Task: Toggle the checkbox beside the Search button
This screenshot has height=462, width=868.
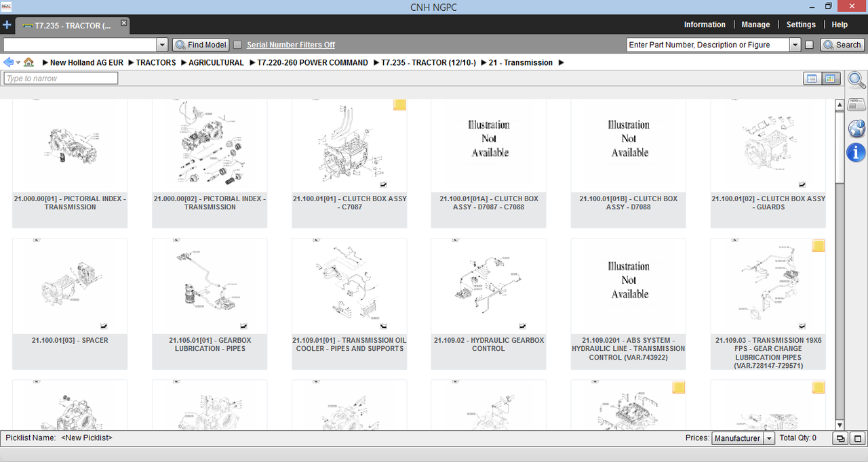Action: 809,45
